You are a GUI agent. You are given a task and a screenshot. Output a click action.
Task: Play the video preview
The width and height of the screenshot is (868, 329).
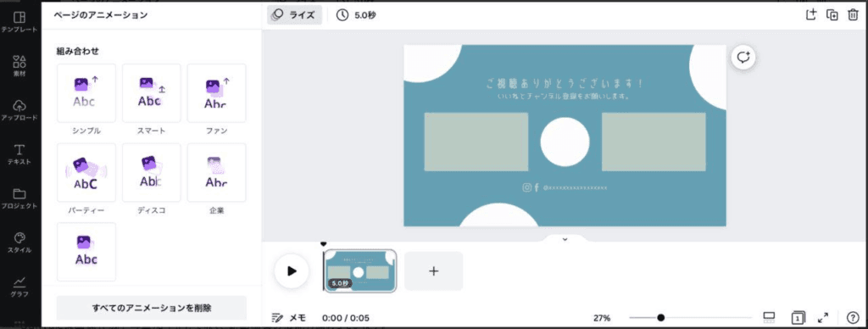(292, 270)
